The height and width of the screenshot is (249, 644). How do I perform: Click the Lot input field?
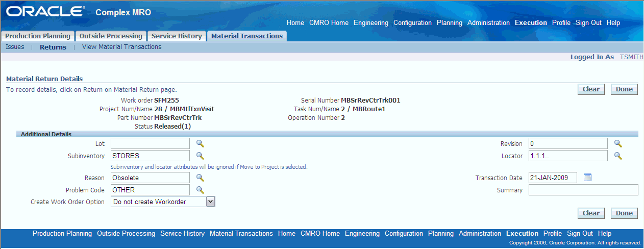(150, 144)
